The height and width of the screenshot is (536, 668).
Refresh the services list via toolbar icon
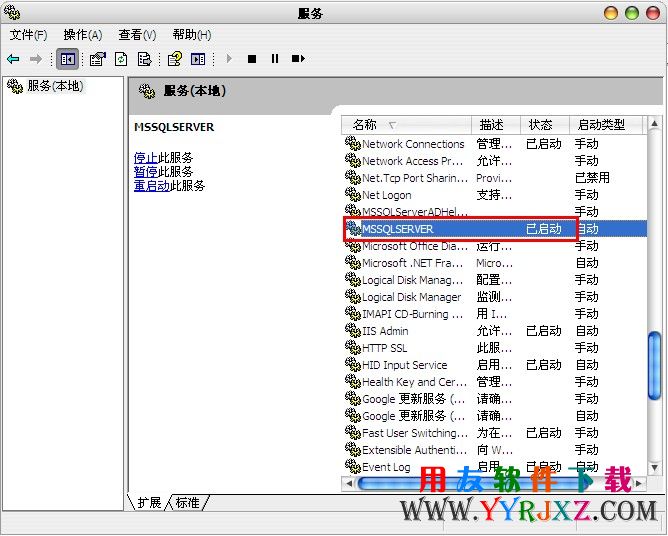pyautogui.click(x=121, y=59)
